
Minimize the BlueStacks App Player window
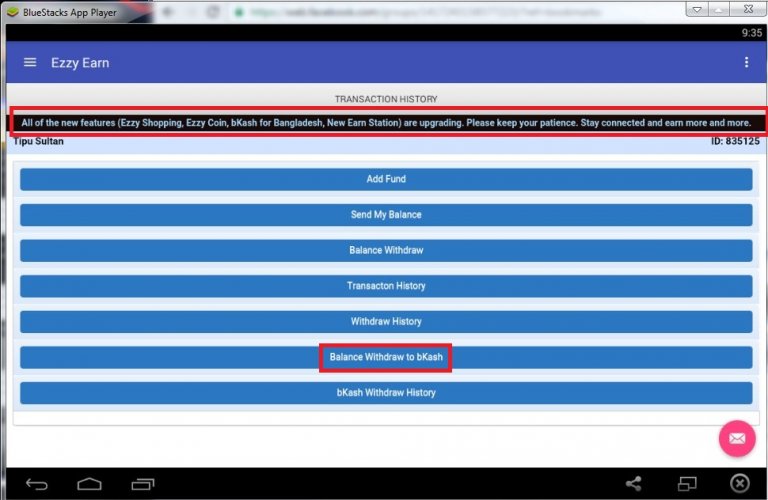(698, 9)
